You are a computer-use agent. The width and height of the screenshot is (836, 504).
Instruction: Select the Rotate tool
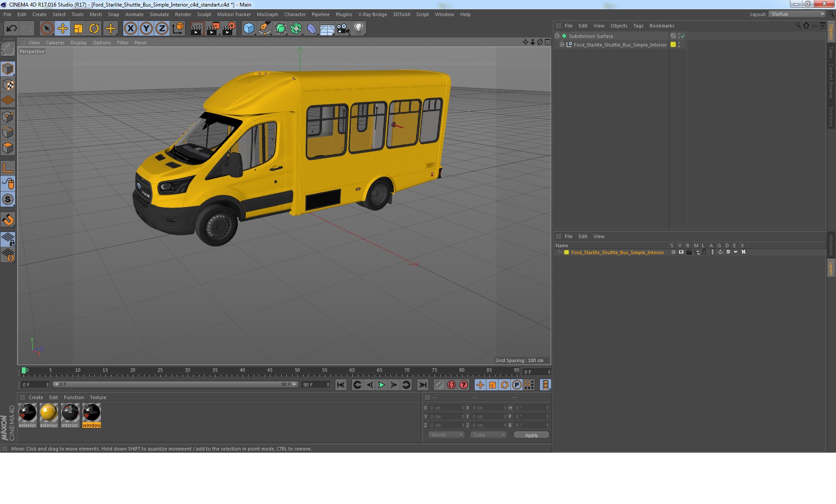94,29
